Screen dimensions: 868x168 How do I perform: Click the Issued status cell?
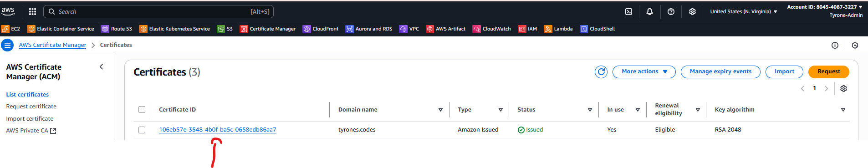(530, 130)
